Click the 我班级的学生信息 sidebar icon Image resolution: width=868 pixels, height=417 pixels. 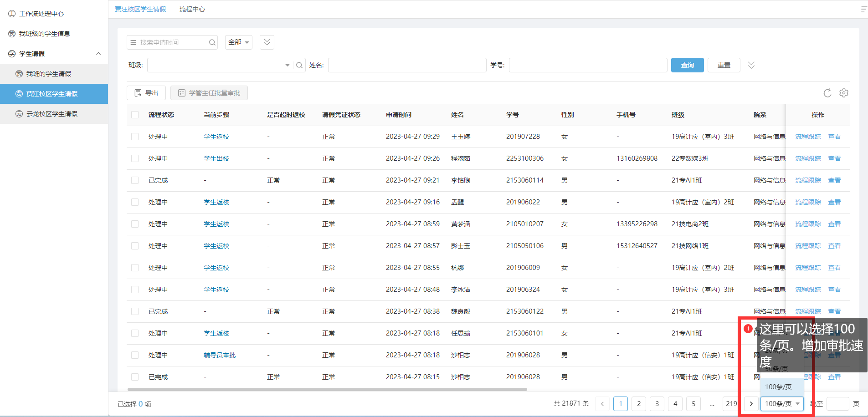(x=12, y=34)
